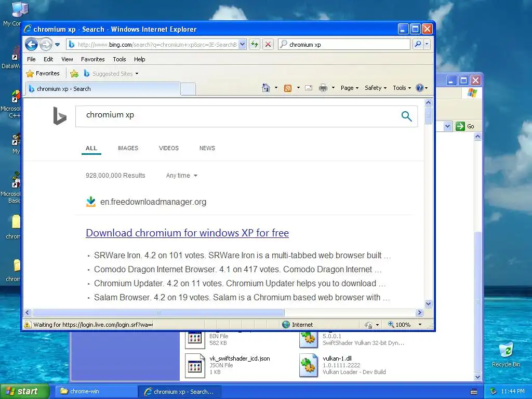This screenshot has height=399, width=532.
Task: Stop loading with the red X icon
Action: coord(268,45)
